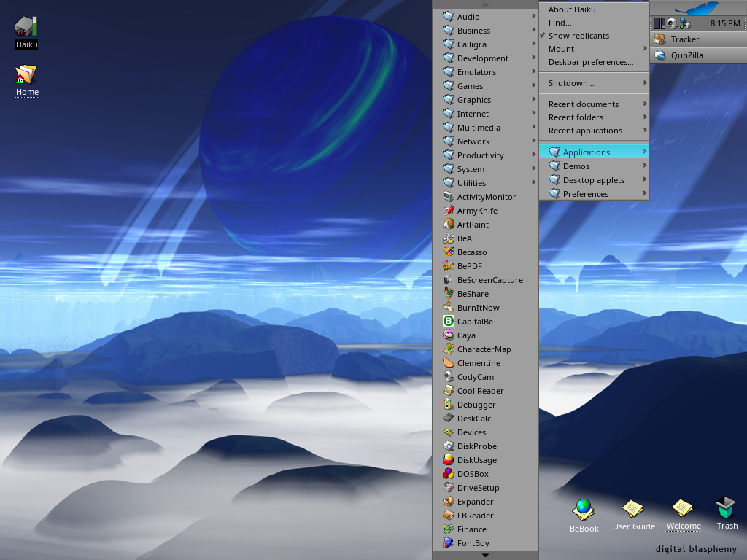Open Deskbar preferences... entry

tap(594, 62)
